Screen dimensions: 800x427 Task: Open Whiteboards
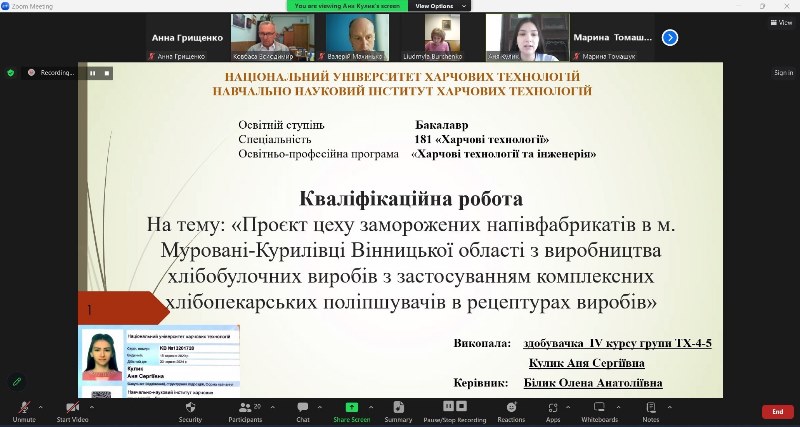tap(599, 411)
